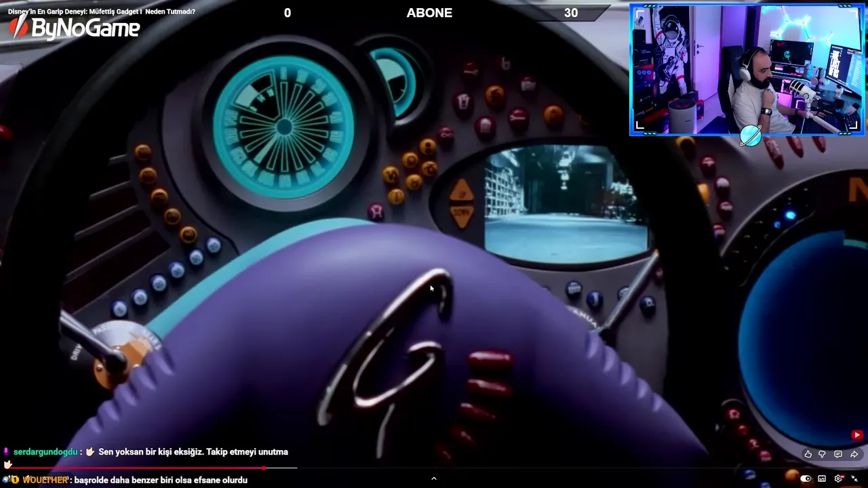Click the thumbs-down dislike icon

(x=823, y=454)
